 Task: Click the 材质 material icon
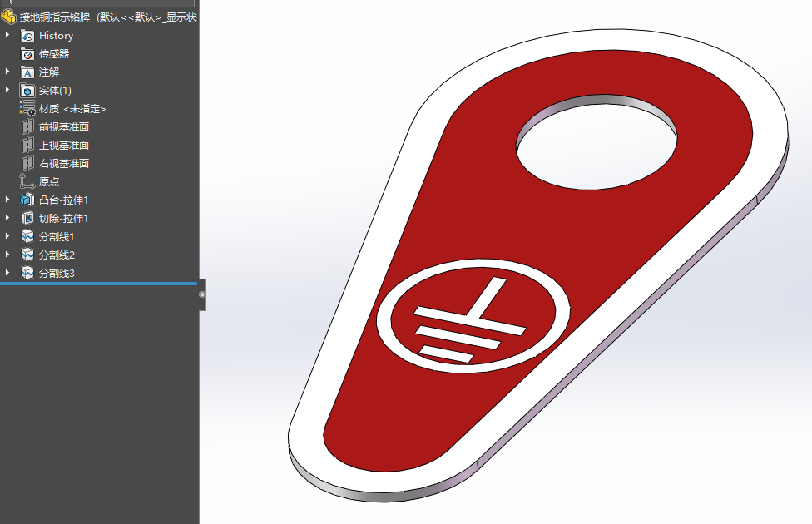click(x=27, y=108)
